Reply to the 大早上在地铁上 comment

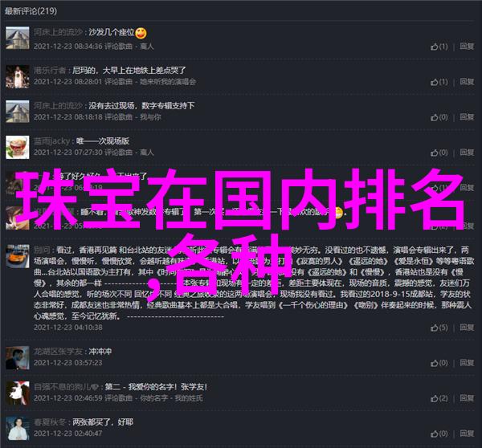tap(467, 82)
